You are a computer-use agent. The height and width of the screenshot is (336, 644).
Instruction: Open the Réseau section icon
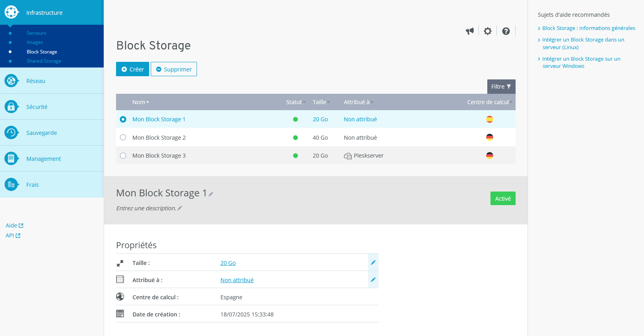coord(11,81)
